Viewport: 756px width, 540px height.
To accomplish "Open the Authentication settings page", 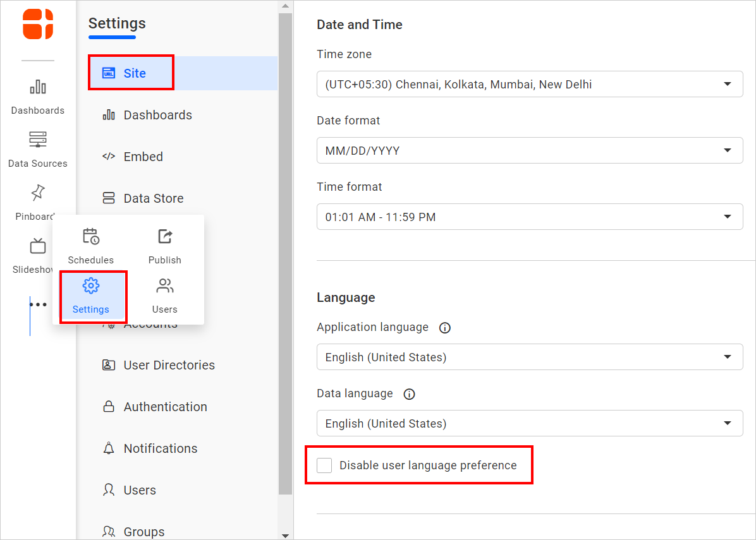I will point(165,407).
